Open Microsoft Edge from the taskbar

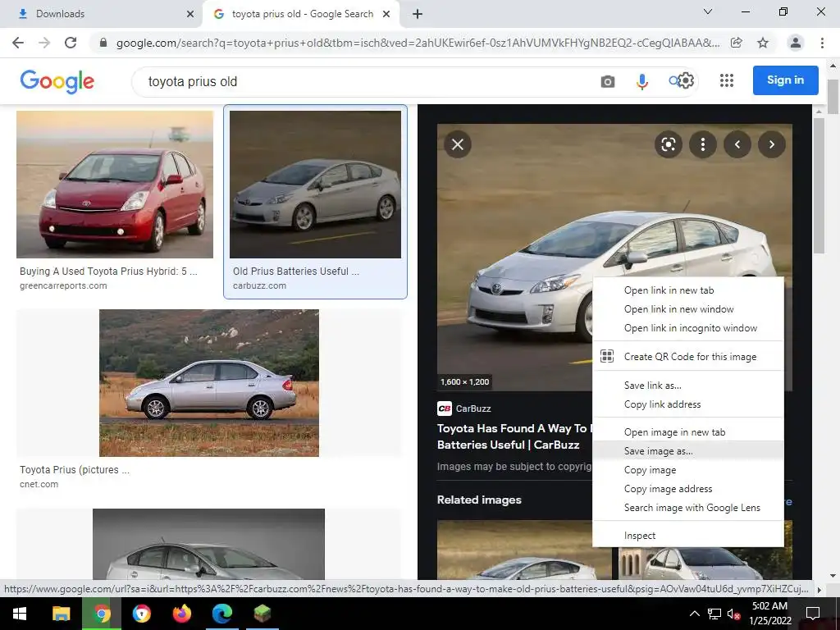(221, 614)
